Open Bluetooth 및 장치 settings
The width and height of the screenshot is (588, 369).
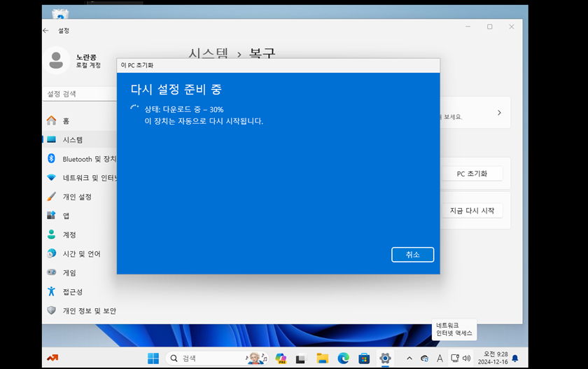pyautogui.click(x=80, y=159)
